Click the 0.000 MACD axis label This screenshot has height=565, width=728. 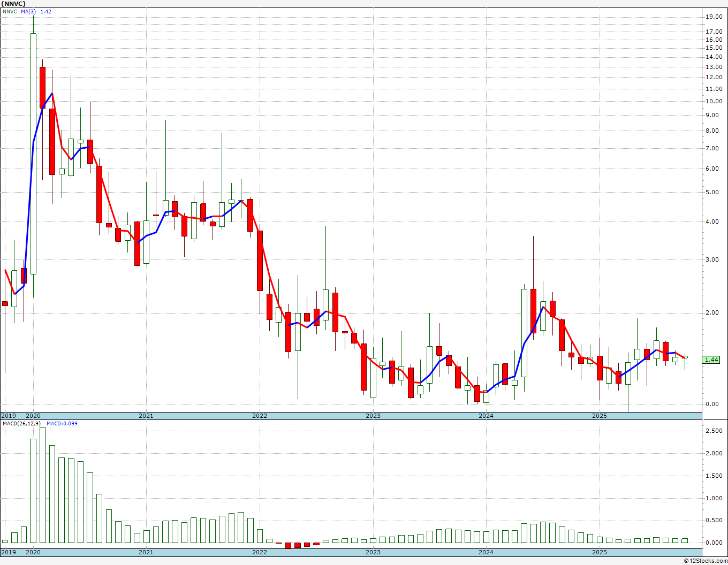[x=715, y=543]
